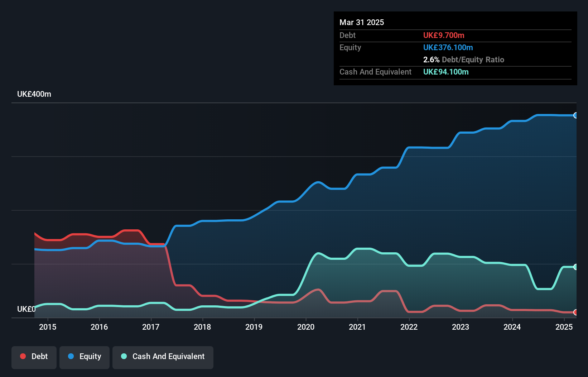This screenshot has width=588, height=377.
Task: Click the Equity label in tooltip
Action: point(350,47)
